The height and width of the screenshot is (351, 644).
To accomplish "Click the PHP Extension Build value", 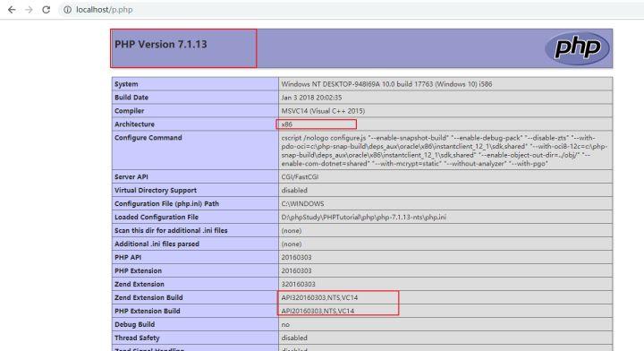I will [x=318, y=311].
